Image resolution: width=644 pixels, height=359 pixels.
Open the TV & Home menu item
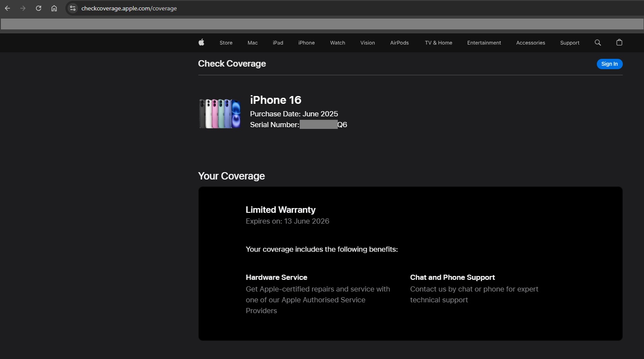[x=439, y=43]
